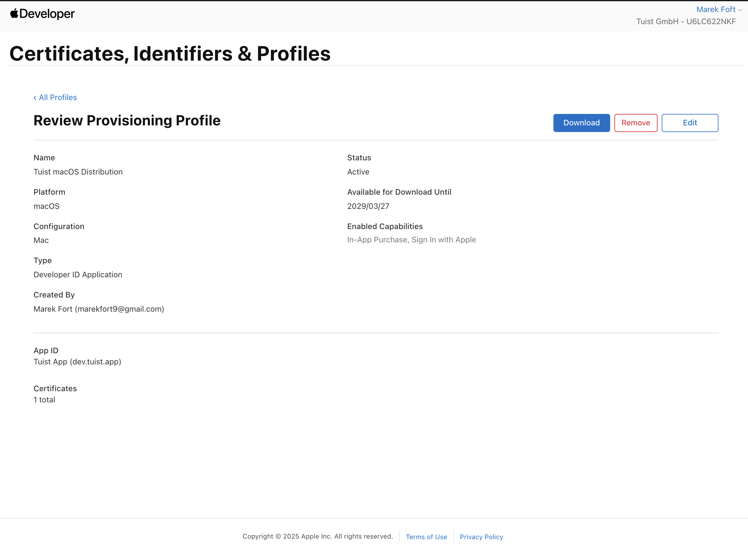This screenshot has height=560, width=748.
Task: Open Privacy Policy in the footer
Action: 481,537
